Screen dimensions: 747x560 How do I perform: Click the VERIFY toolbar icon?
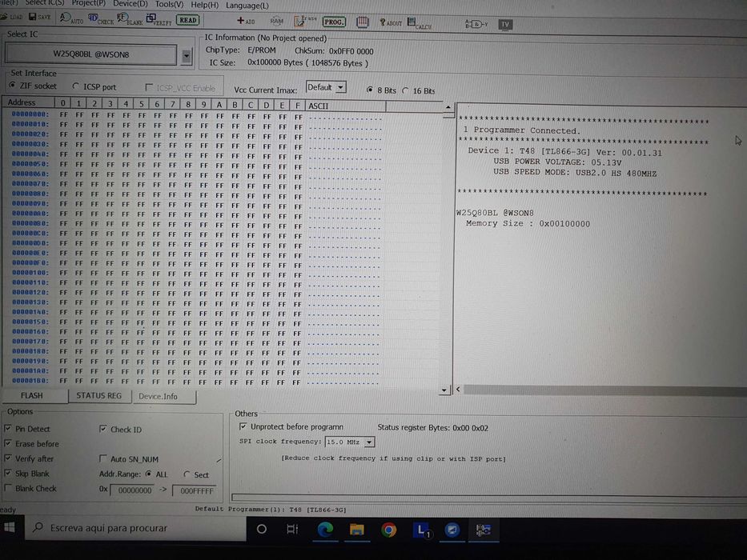pos(159,19)
